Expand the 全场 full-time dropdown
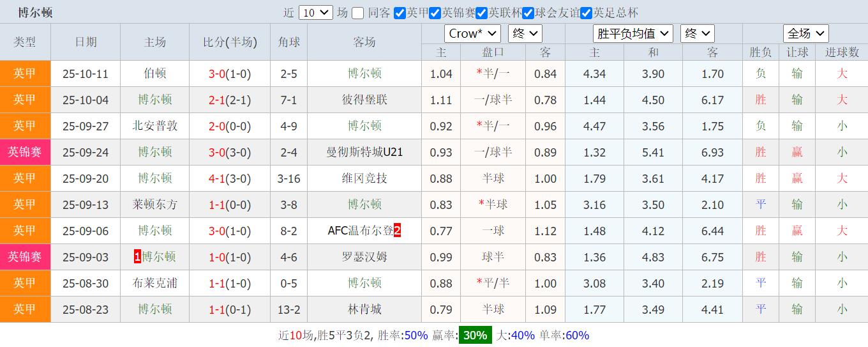The width and height of the screenshot is (868, 347). [805, 33]
